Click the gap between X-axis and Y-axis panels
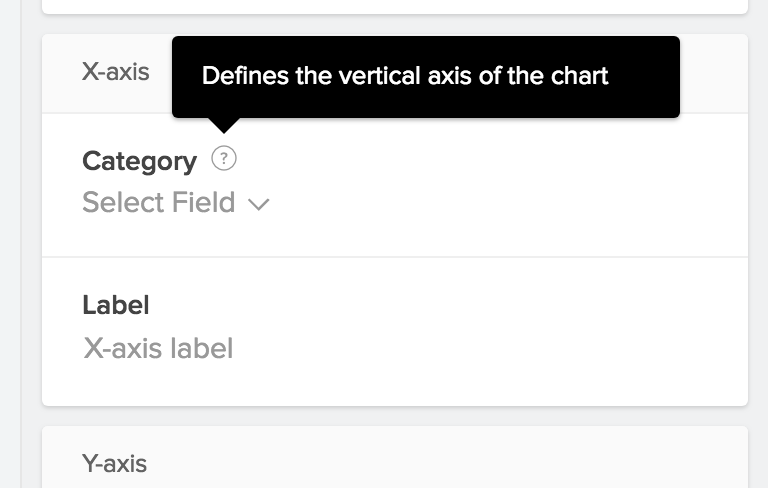The image size is (768, 488). tap(395, 416)
